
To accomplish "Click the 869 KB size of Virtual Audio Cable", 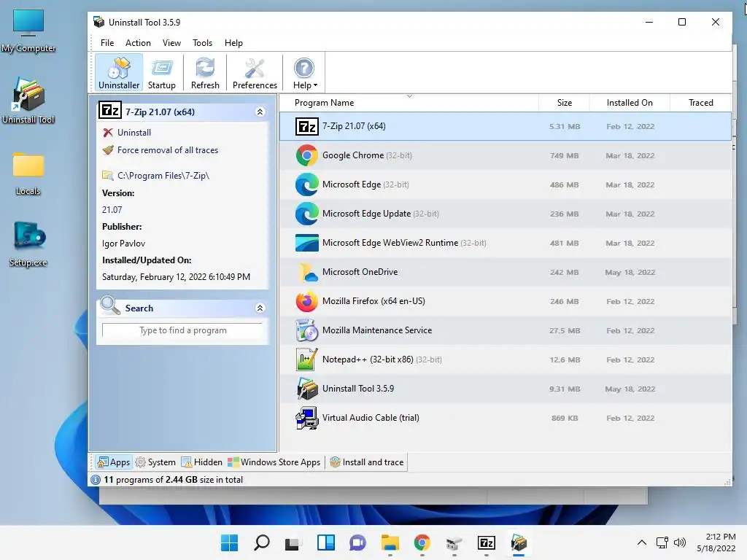I will pyautogui.click(x=565, y=418).
